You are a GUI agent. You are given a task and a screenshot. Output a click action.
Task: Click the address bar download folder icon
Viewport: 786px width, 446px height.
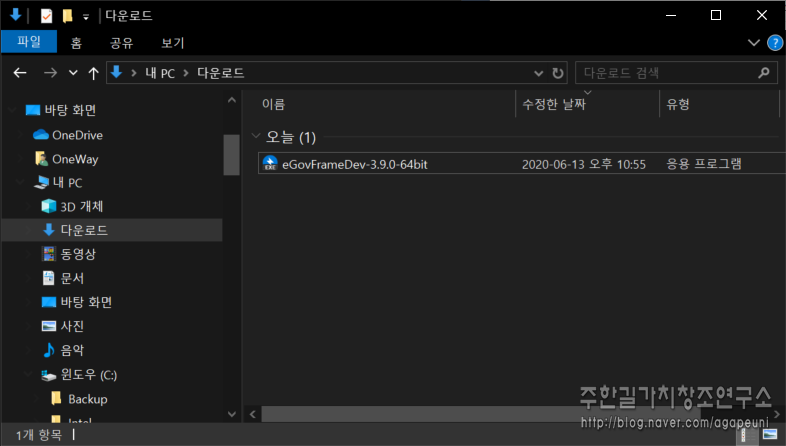(117, 73)
